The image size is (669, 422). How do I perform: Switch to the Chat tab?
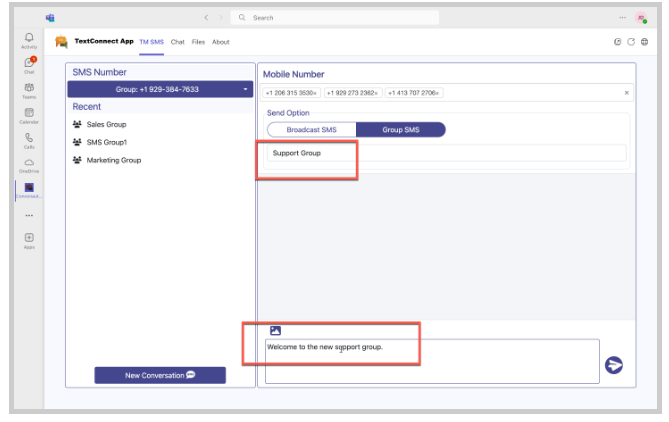click(177, 42)
